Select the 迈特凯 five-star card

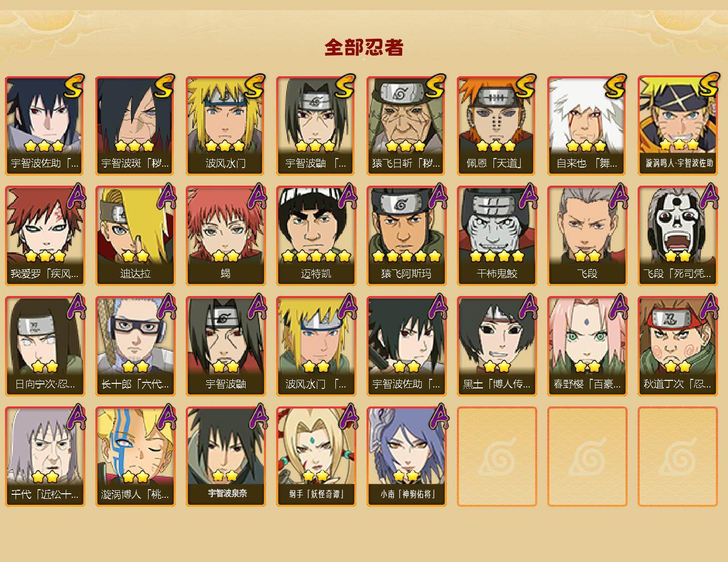pos(316,236)
